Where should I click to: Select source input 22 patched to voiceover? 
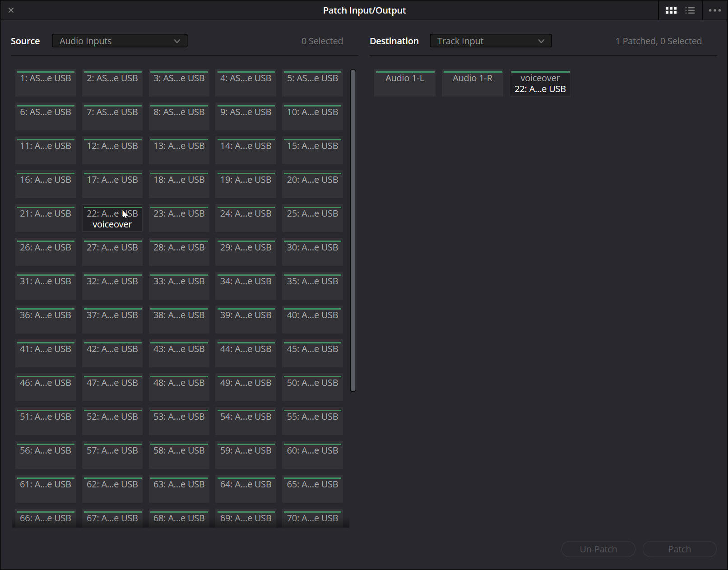pos(112,219)
